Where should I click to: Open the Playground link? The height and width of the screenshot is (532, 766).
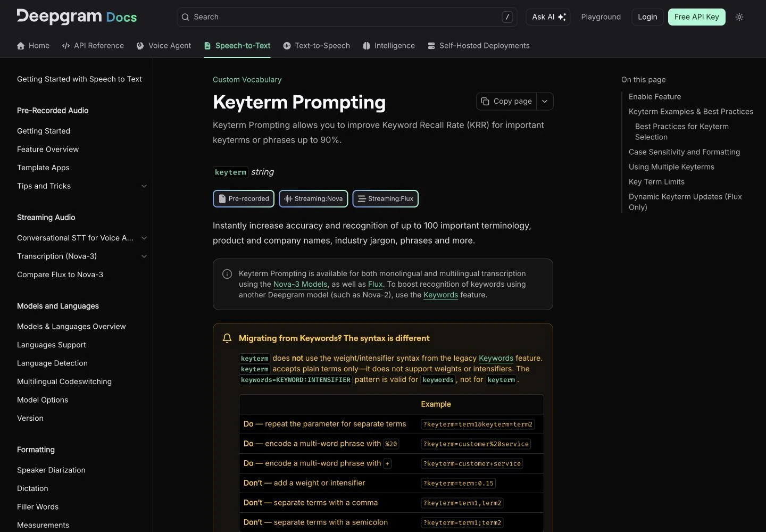(x=601, y=17)
